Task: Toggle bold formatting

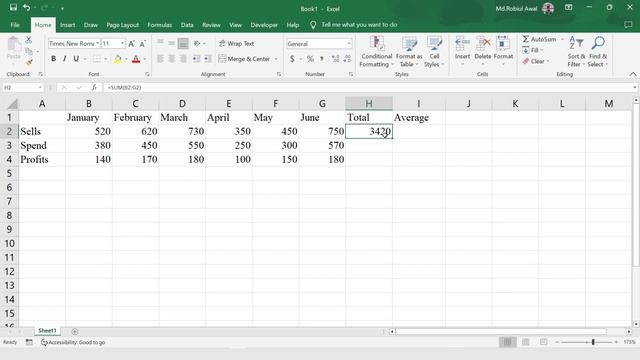Action: coord(53,59)
